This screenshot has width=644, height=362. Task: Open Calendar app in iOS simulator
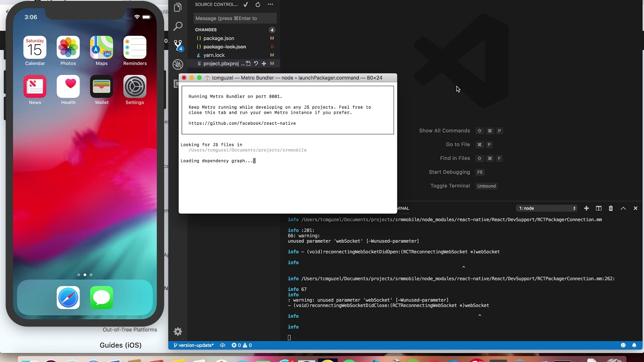tap(35, 48)
